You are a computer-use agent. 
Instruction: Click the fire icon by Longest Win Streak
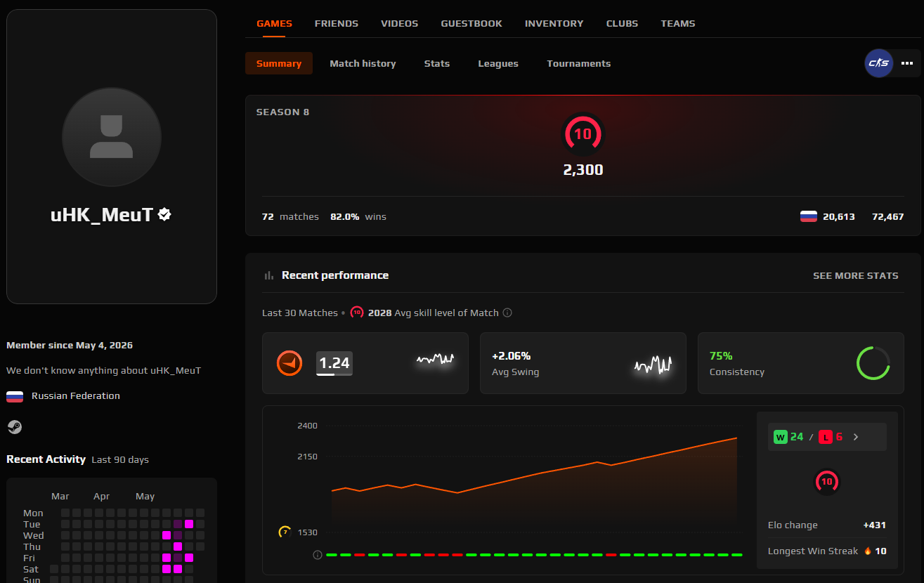click(868, 551)
